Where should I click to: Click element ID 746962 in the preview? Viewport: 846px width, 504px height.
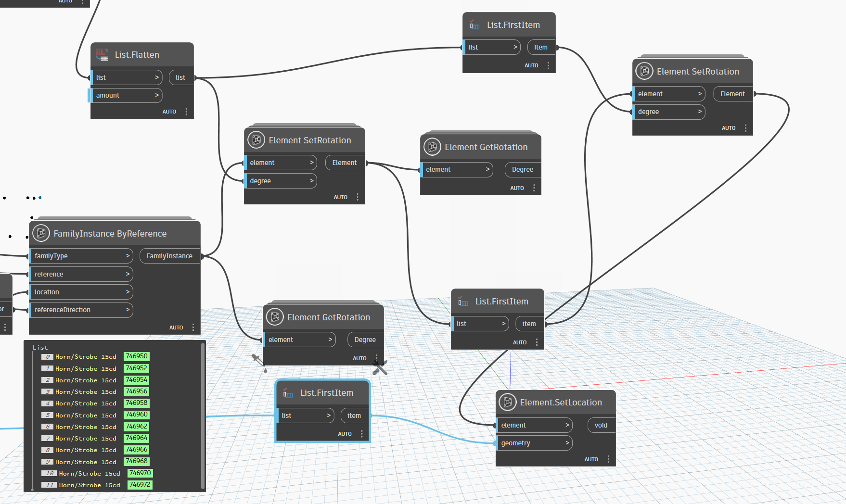tap(137, 427)
